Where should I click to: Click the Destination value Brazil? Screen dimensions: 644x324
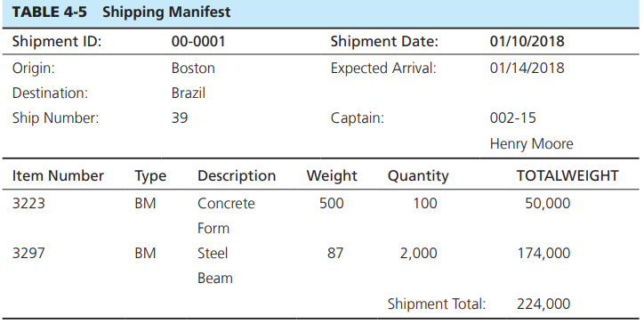click(188, 93)
